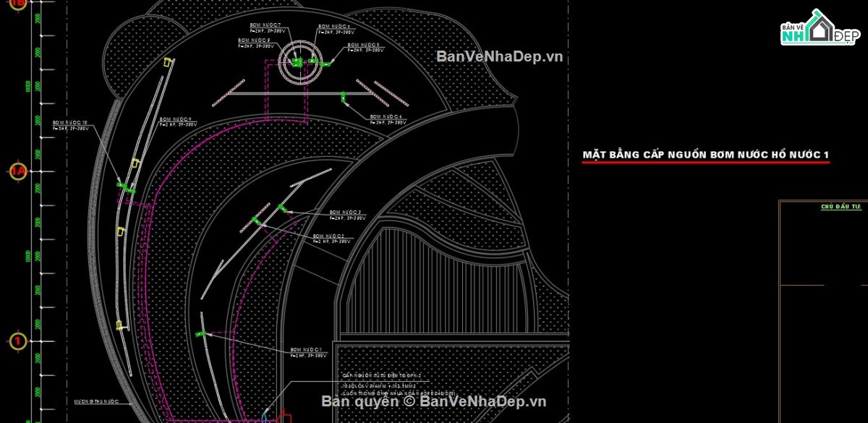Click the drawing title "MẶT BẰNG CẤP NGUỒN BƠM NƯỚC HỒ NƯỚC 1"

705,155
